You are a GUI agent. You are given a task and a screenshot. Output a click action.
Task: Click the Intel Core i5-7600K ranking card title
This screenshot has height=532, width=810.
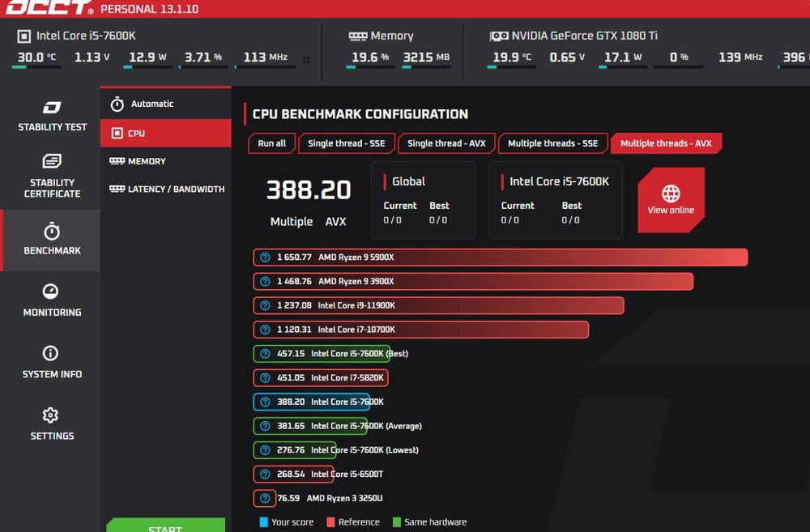560,182
